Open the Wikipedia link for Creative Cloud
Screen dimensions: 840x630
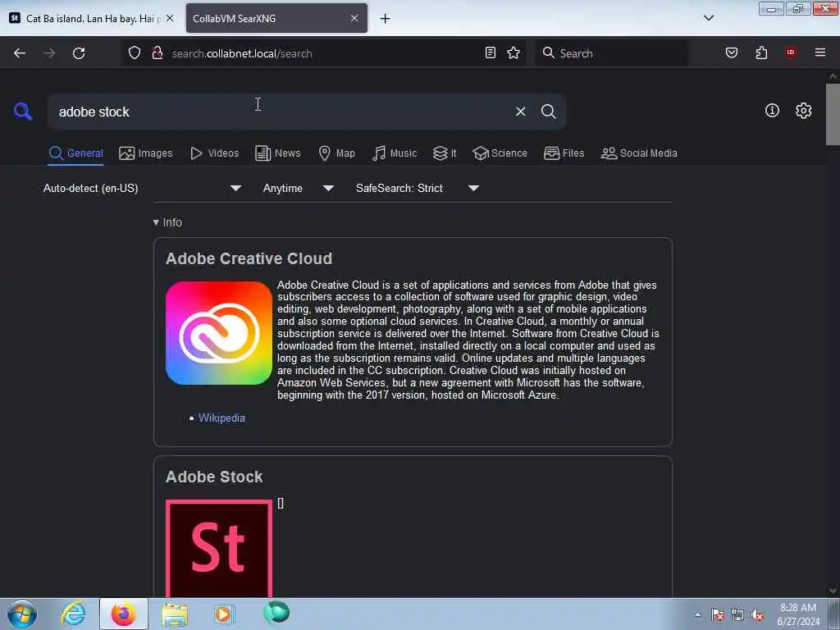tap(221, 418)
